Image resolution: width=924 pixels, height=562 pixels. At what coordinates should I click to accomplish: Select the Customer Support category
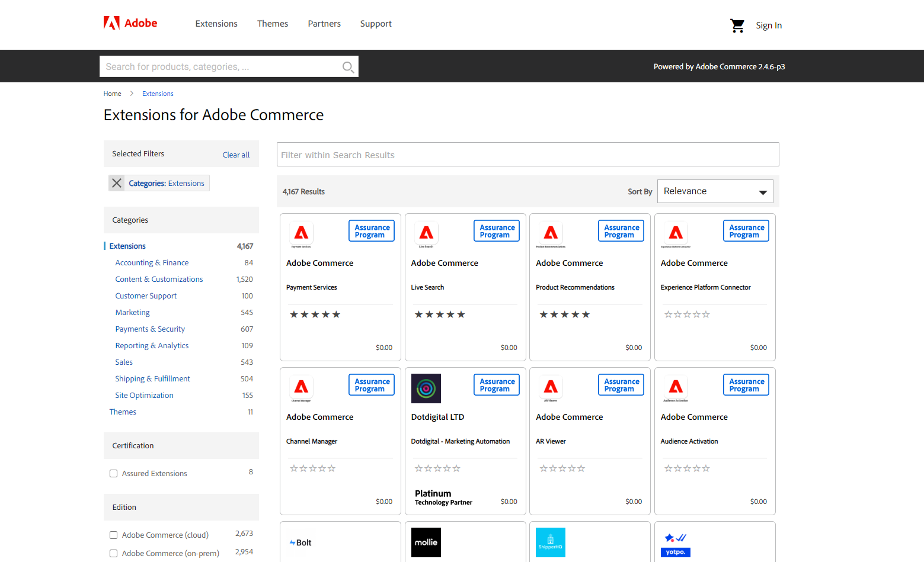point(146,296)
